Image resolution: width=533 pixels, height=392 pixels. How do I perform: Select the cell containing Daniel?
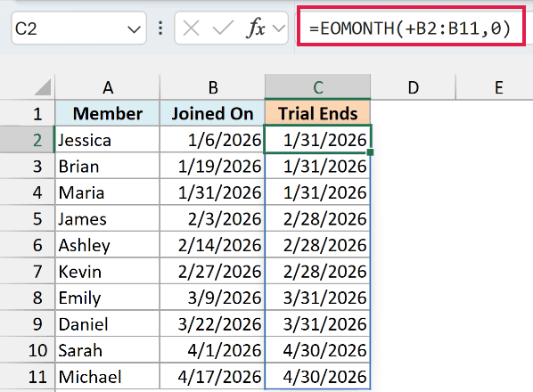pos(108,323)
